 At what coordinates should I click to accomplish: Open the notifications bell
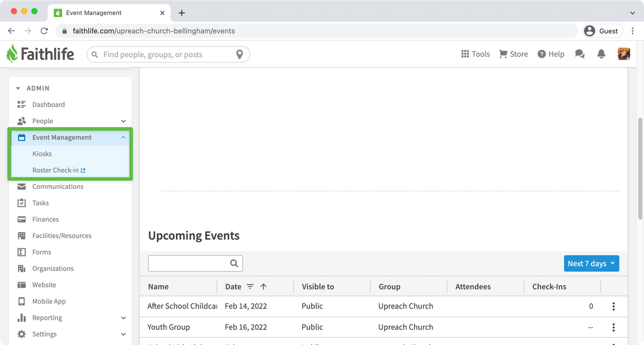coord(602,54)
